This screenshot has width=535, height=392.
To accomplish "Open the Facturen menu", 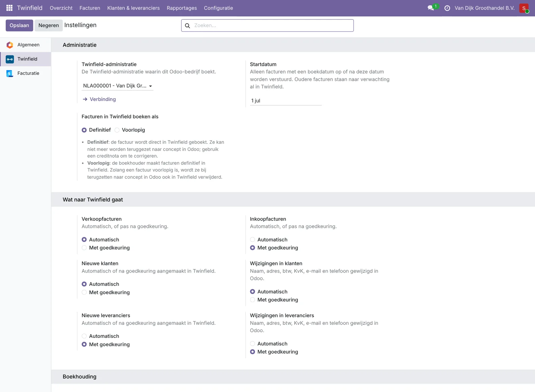I will click(x=90, y=8).
